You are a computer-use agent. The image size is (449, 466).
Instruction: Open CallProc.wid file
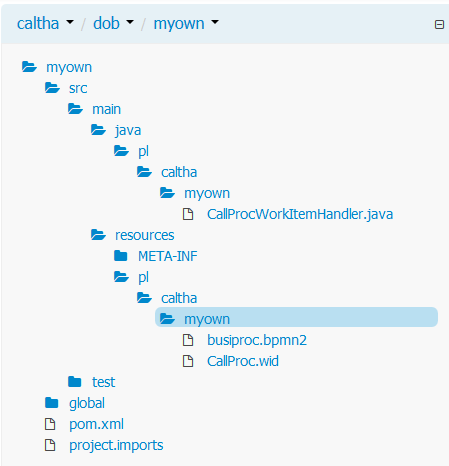click(243, 361)
